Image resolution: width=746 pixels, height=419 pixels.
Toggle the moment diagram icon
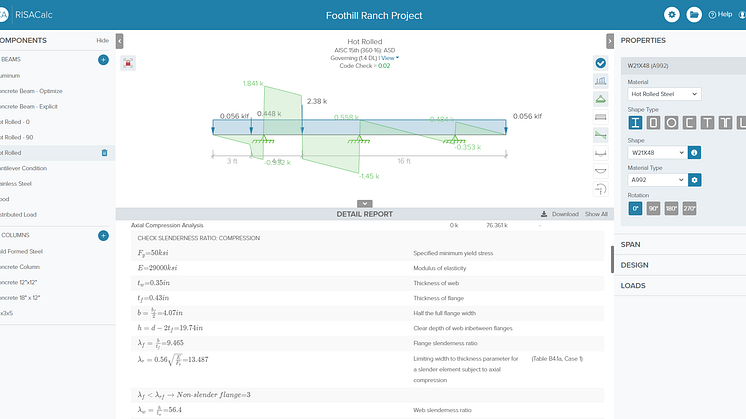[600, 153]
